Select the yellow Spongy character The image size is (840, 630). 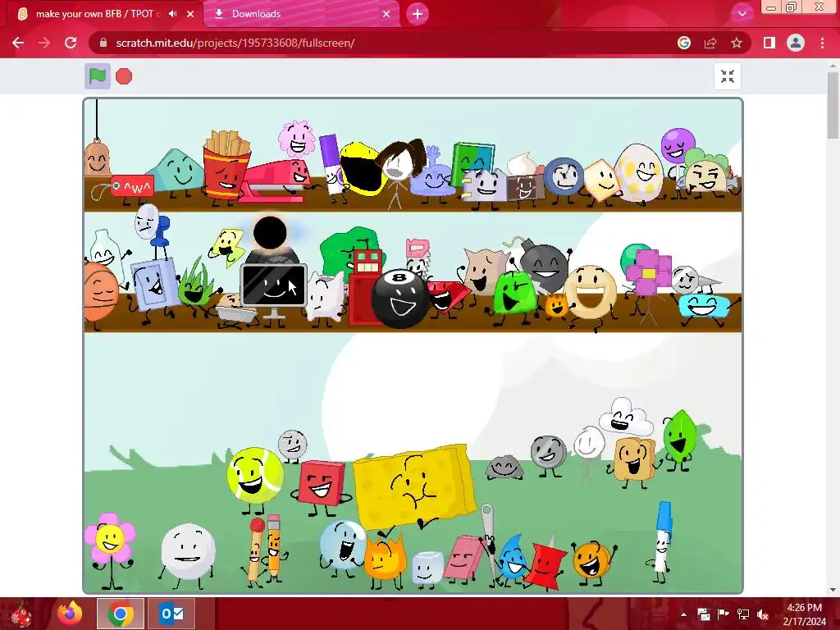[413, 486]
